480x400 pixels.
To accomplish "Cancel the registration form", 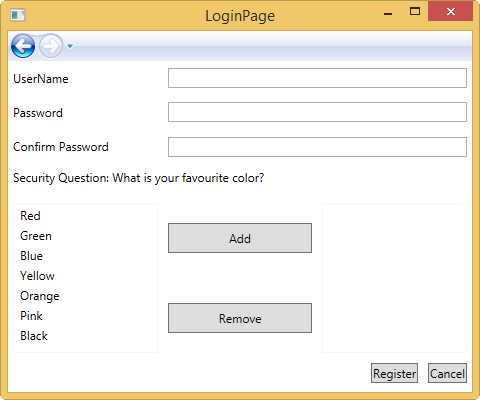I will [x=447, y=373].
